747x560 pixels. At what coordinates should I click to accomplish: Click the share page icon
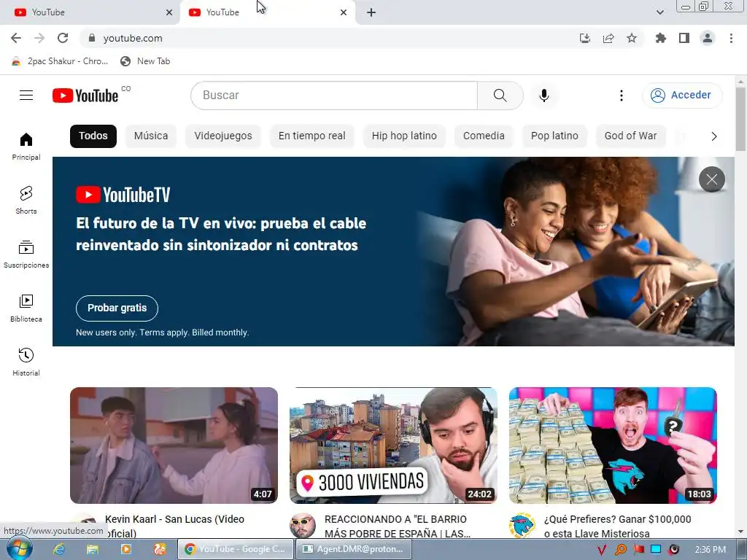[608, 38]
